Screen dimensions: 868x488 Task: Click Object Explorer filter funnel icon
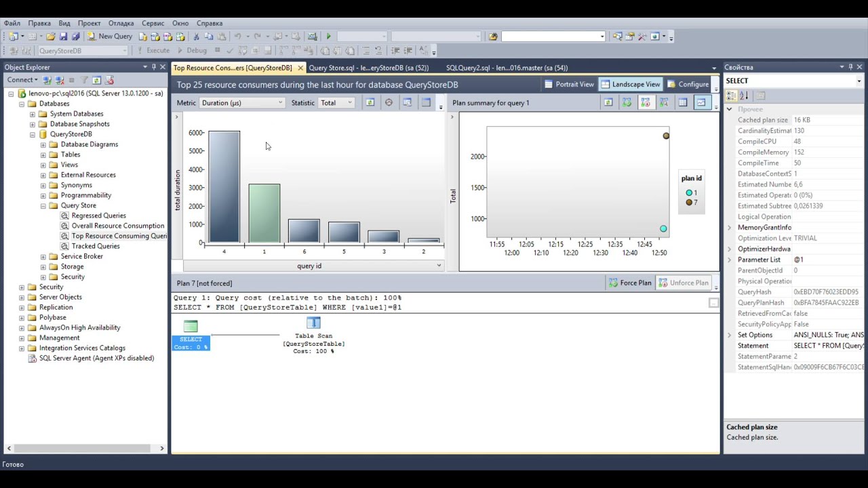pos(85,80)
